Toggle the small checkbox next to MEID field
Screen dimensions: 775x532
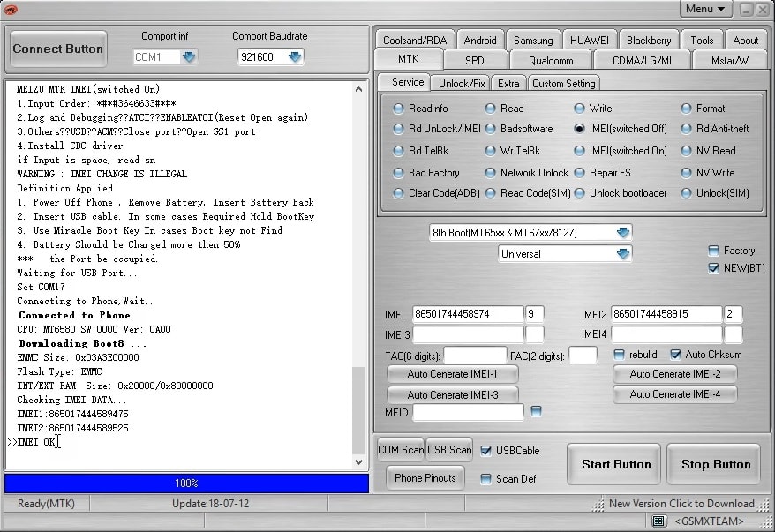click(x=536, y=411)
